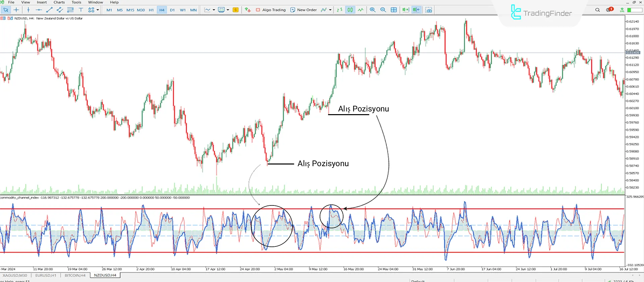Expand the drawing objects dropdown arrow
The width and height of the screenshot is (644, 282).
(98, 10)
